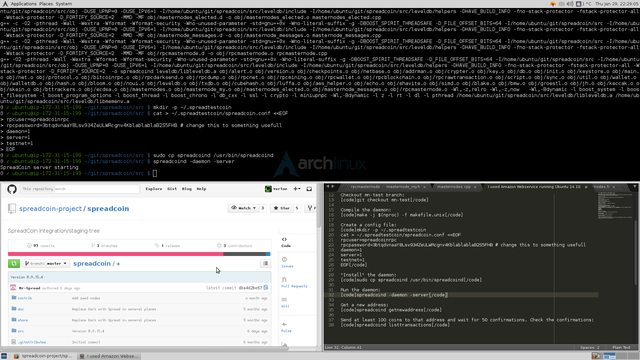Click the green compare and review button

(14, 264)
